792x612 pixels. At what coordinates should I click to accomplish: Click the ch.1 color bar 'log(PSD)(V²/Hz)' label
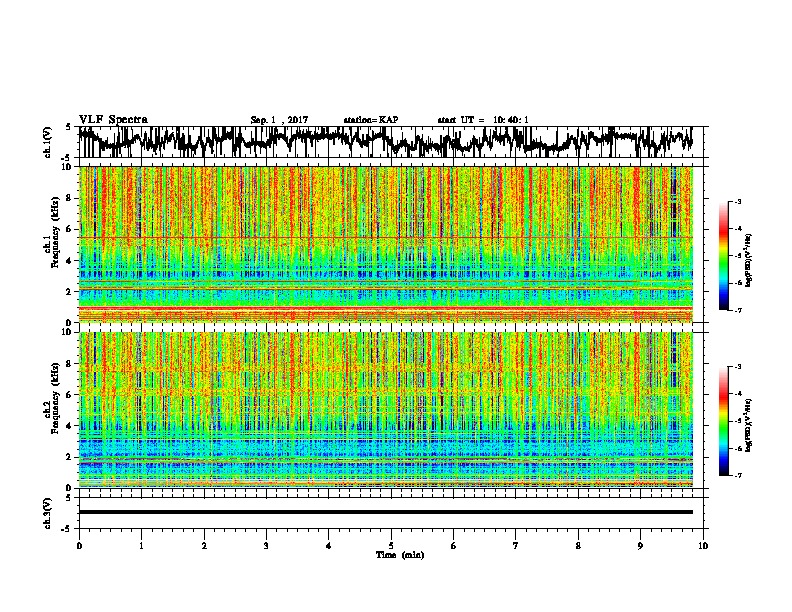point(749,260)
